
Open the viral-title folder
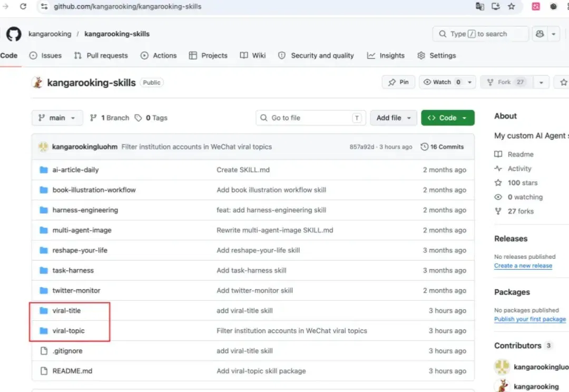click(x=66, y=310)
